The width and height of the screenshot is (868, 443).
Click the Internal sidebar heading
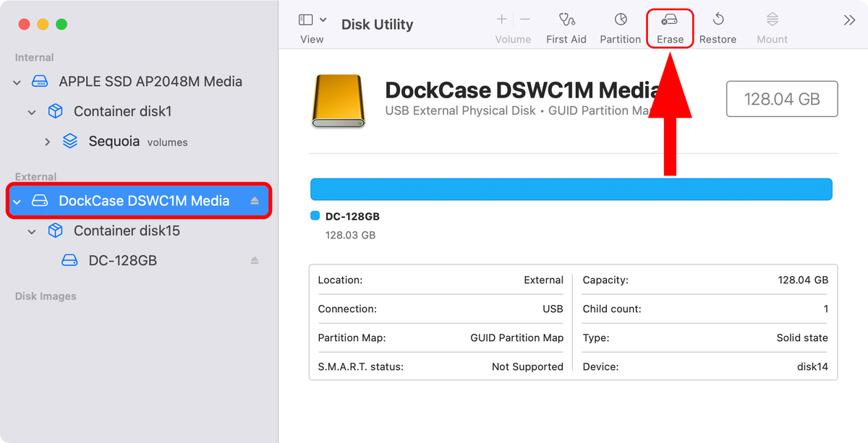35,58
